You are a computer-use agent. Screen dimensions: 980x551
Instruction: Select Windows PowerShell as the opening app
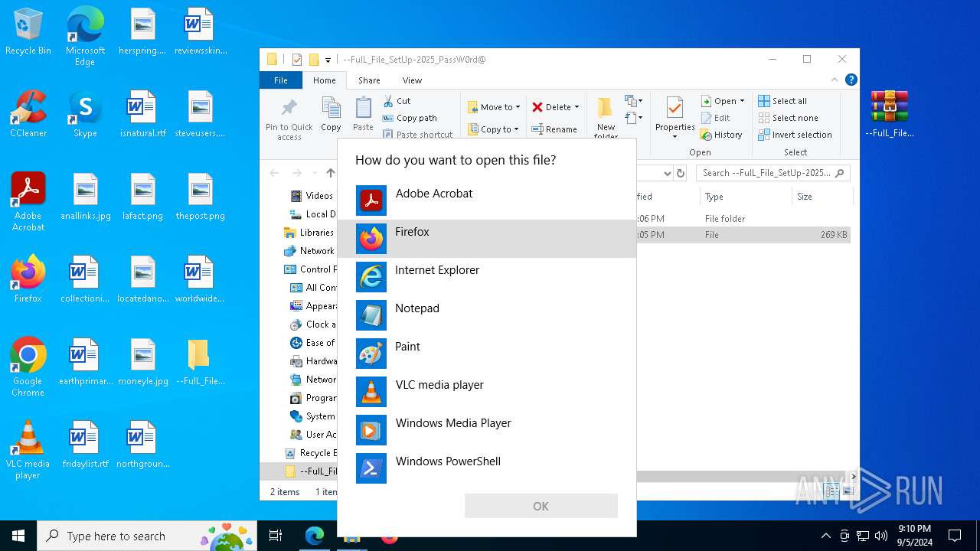tap(486, 468)
